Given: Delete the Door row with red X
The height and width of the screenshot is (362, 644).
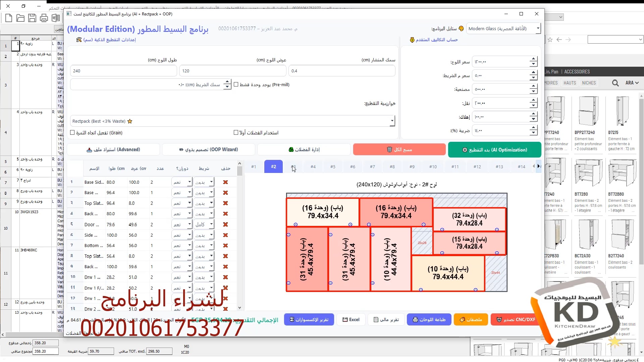Looking at the screenshot, I should [x=226, y=224].
